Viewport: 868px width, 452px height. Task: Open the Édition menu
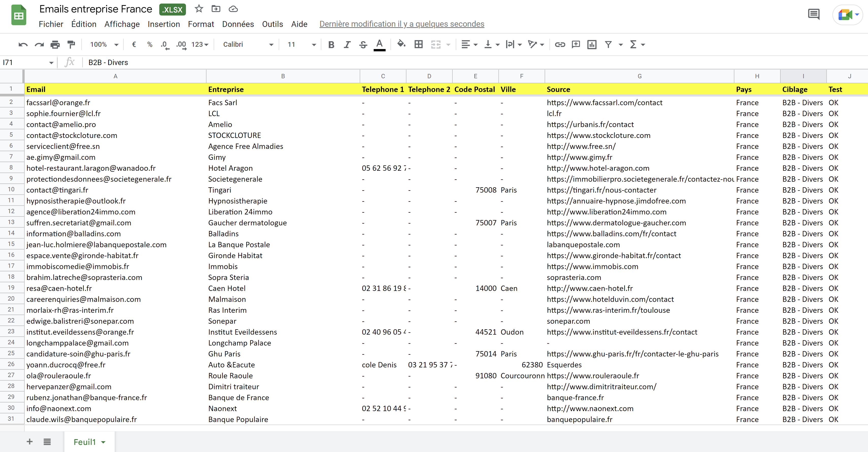(x=84, y=24)
